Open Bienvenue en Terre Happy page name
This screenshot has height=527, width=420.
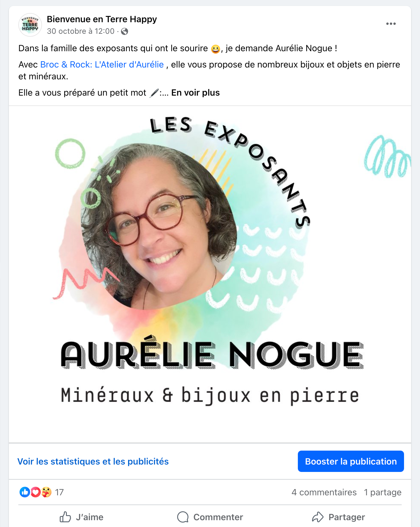click(102, 19)
